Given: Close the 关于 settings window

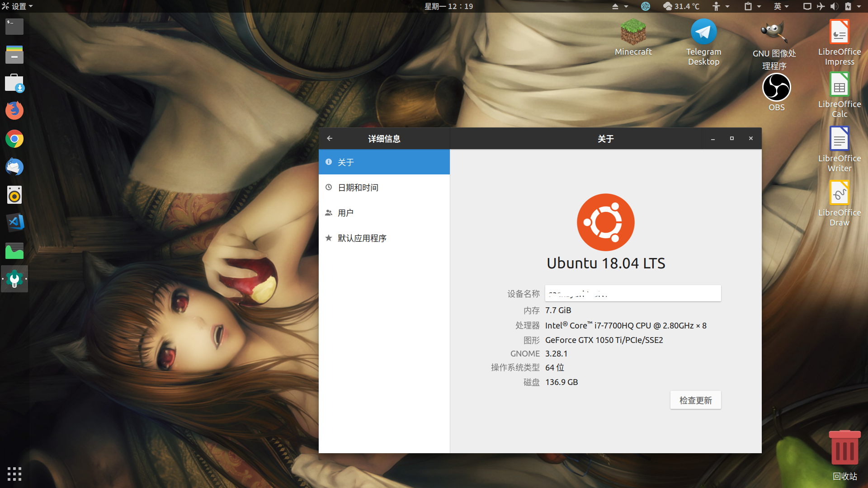Looking at the screenshot, I should pos(751,138).
